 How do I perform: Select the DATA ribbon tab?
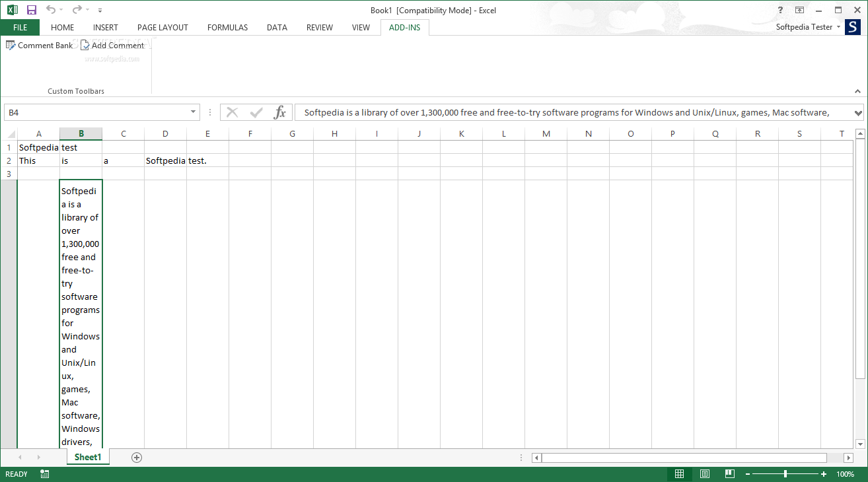277,27
